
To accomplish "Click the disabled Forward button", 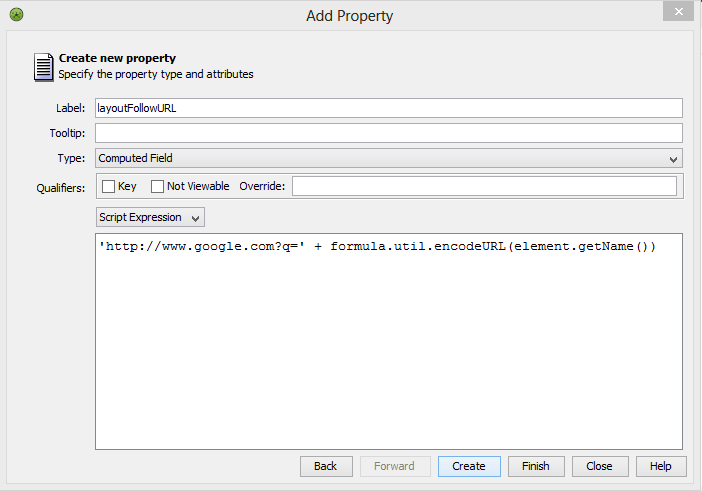I will pos(395,466).
